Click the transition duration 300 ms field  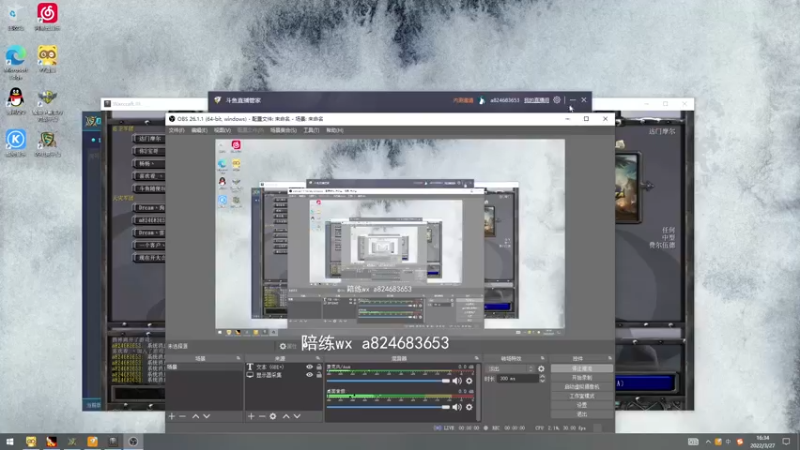[x=517, y=379]
